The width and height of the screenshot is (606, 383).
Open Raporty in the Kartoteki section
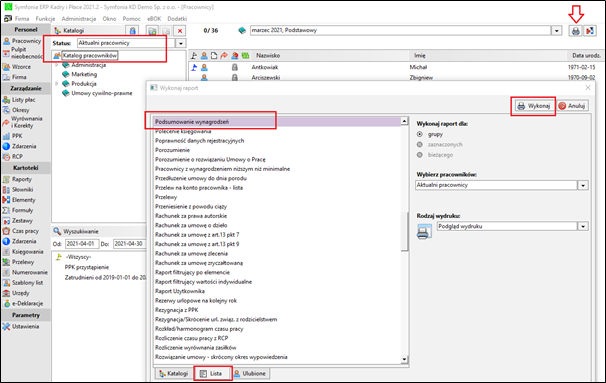pyautogui.click(x=17, y=179)
